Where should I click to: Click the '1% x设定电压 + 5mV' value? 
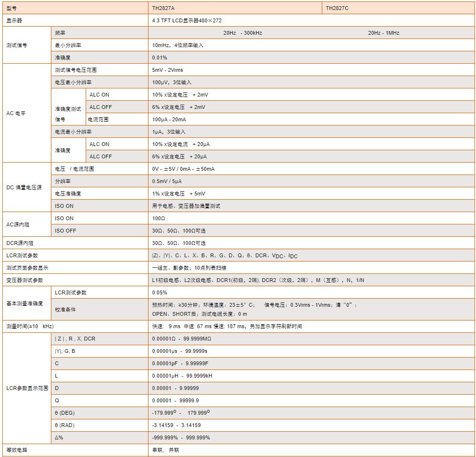point(178,194)
